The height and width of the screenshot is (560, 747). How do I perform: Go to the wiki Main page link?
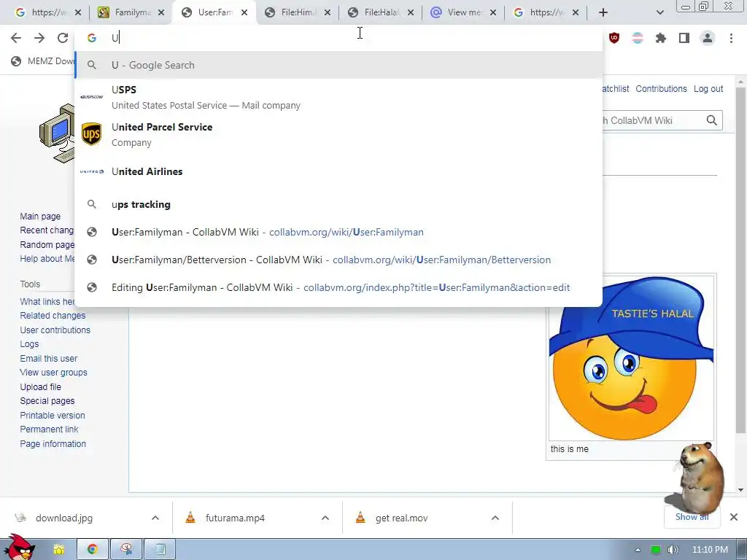point(40,216)
